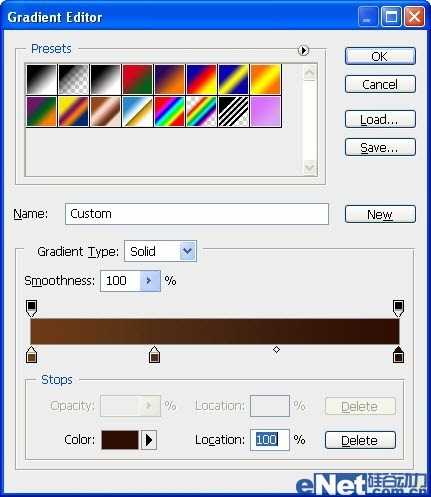
Task: Click into the gradient Name field
Action: coord(197,214)
